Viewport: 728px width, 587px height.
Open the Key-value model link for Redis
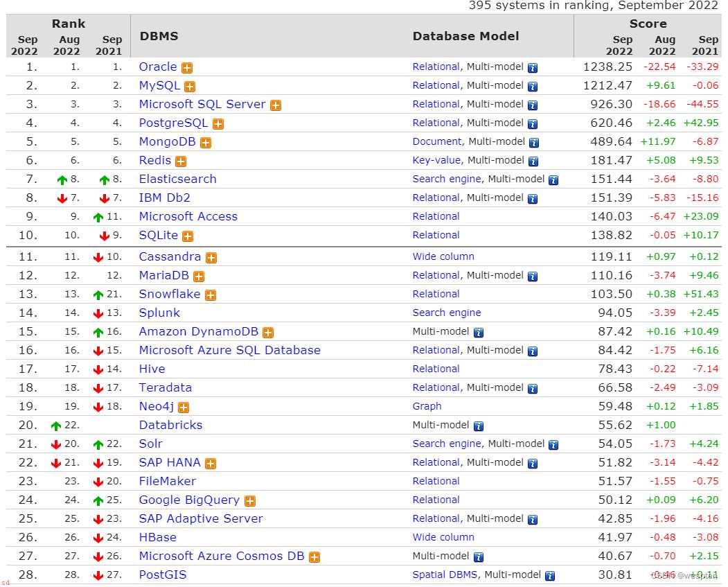(x=437, y=160)
